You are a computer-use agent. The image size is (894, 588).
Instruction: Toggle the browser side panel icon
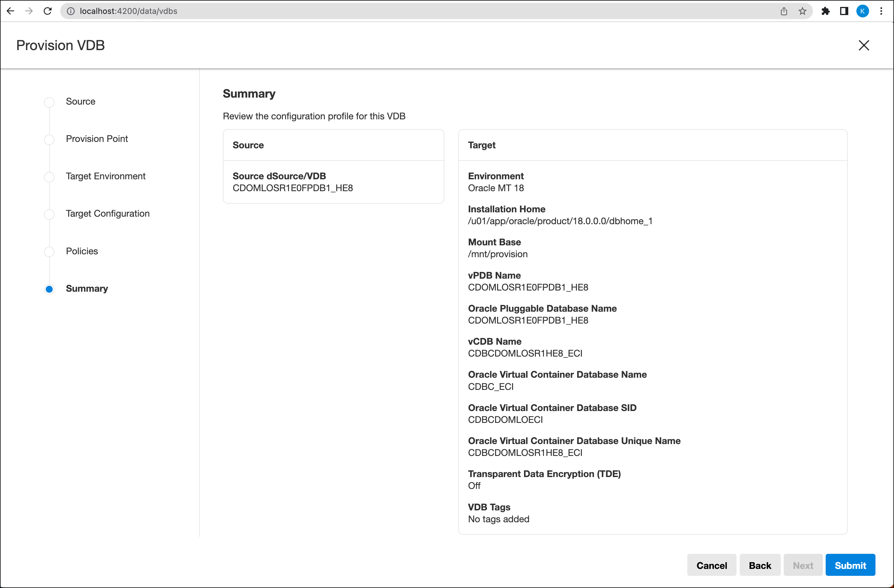point(844,11)
